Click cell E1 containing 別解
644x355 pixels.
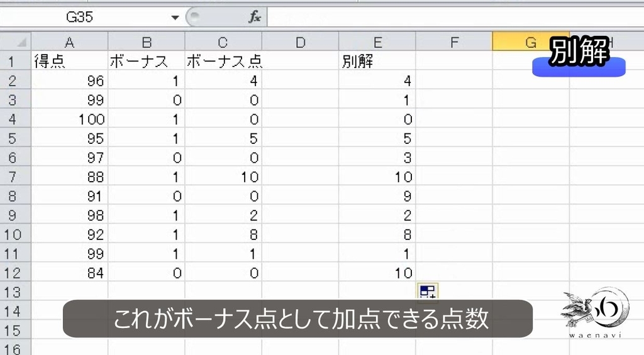click(377, 61)
